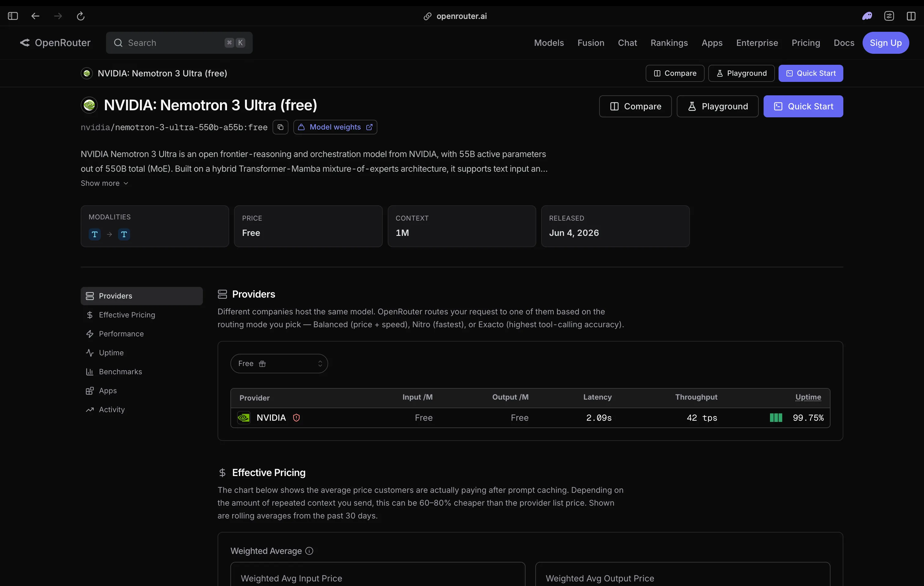Expand the description with Show more

pos(105,183)
